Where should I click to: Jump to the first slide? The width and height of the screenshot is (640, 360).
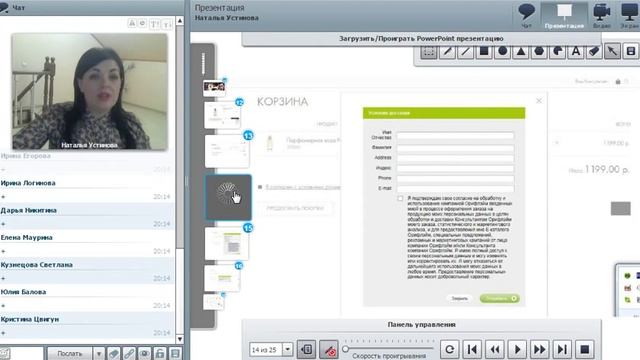point(472,349)
